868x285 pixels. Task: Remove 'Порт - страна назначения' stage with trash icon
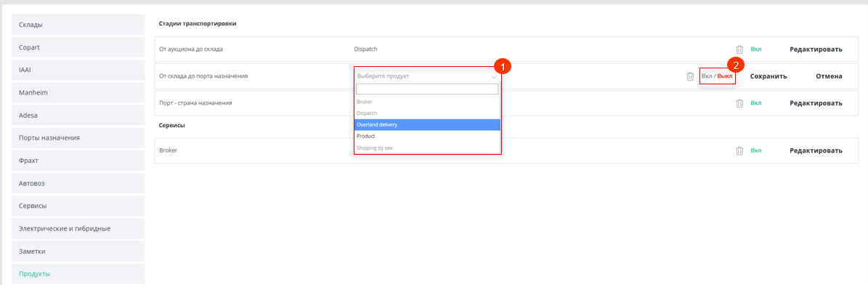[739, 103]
